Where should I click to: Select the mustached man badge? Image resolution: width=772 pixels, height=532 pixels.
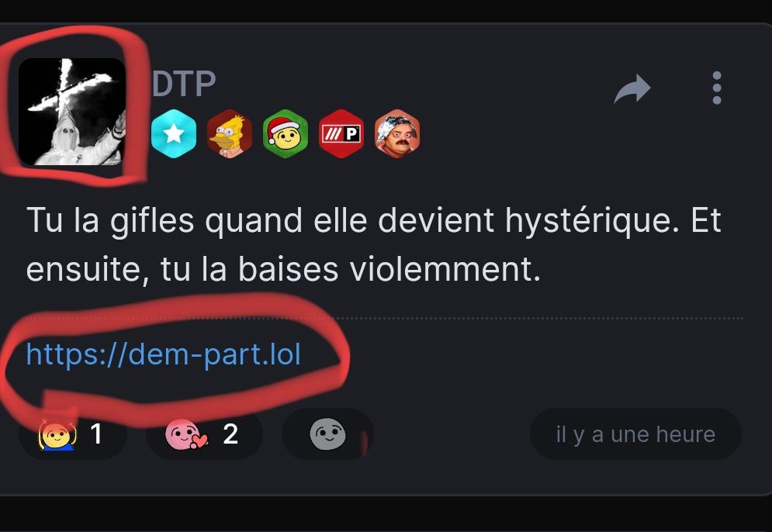pyautogui.click(x=397, y=134)
